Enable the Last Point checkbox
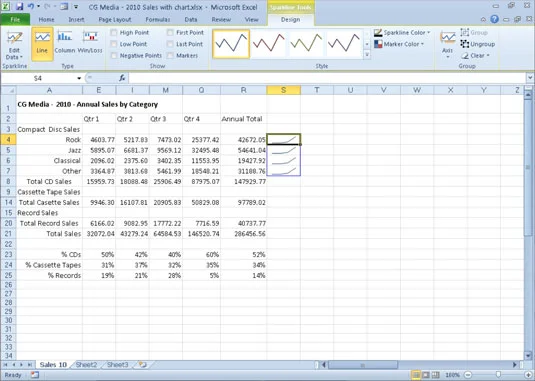535x381 pixels. [x=170, y=44]
